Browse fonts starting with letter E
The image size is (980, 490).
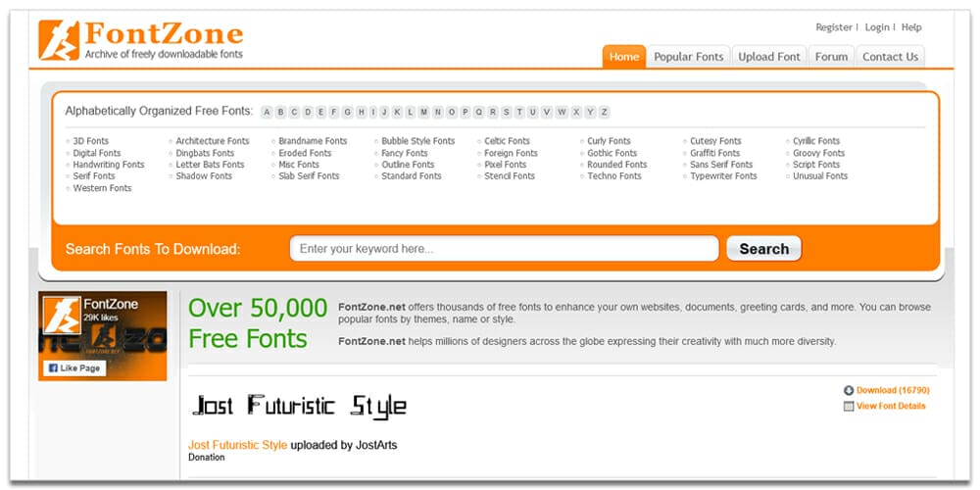pos(320,113)
